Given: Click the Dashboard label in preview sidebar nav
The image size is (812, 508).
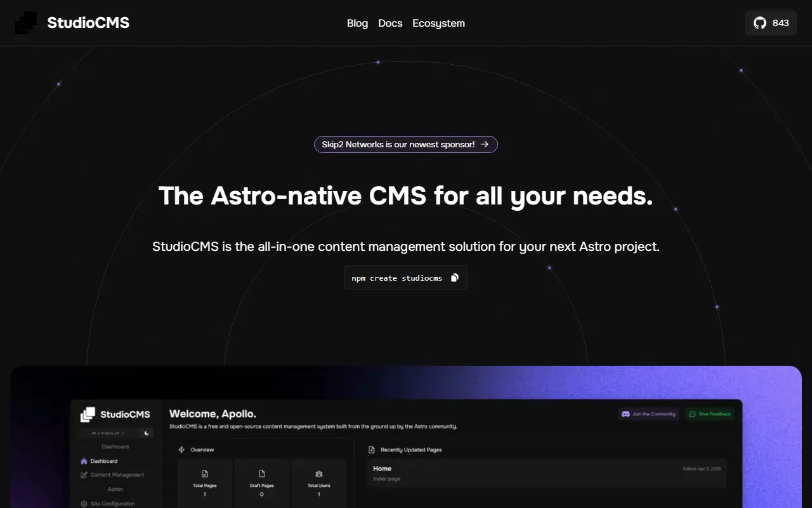Looking at the screenshot, I should 104,461.
